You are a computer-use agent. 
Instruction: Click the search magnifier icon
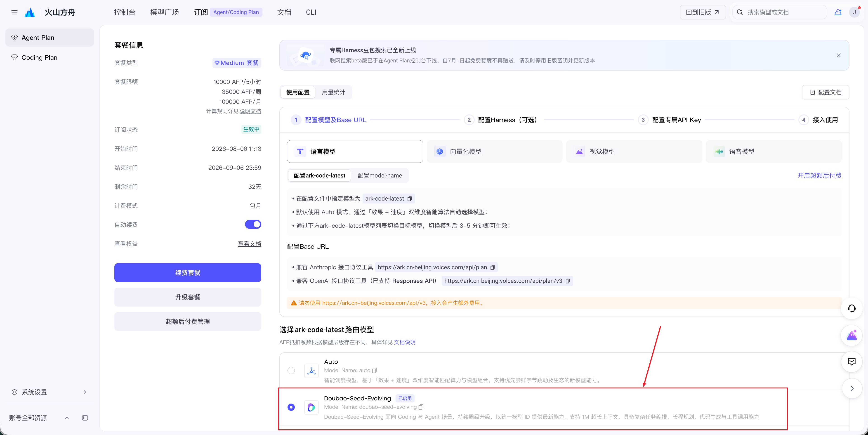[x=740, y=12]
